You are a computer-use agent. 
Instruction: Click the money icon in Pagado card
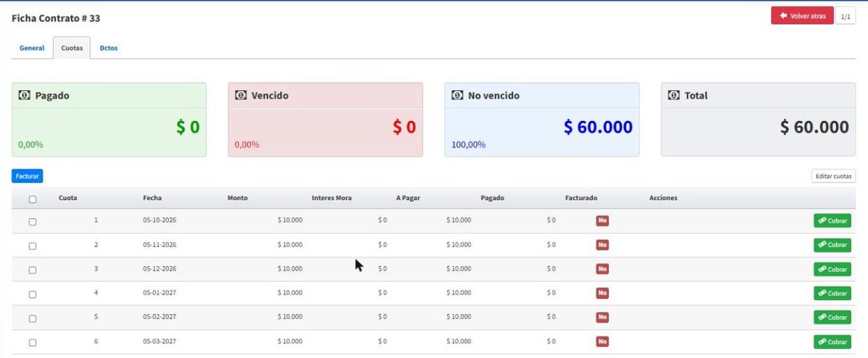(24, 95)
